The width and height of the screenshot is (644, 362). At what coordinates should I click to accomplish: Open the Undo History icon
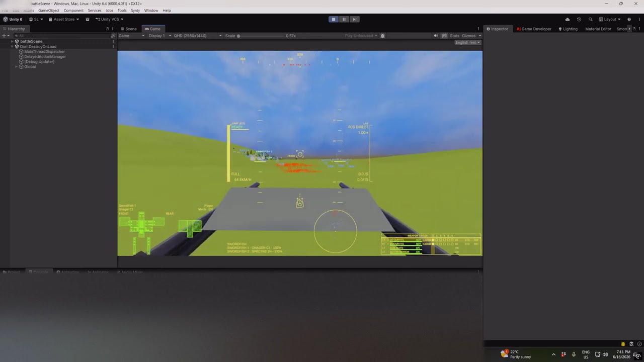[579, 19]
